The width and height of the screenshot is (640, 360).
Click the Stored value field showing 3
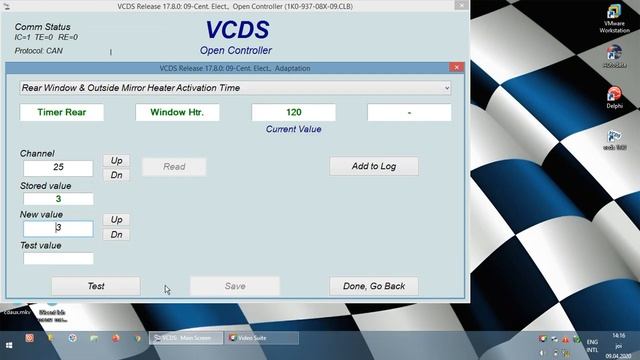(x=58, y=199)
